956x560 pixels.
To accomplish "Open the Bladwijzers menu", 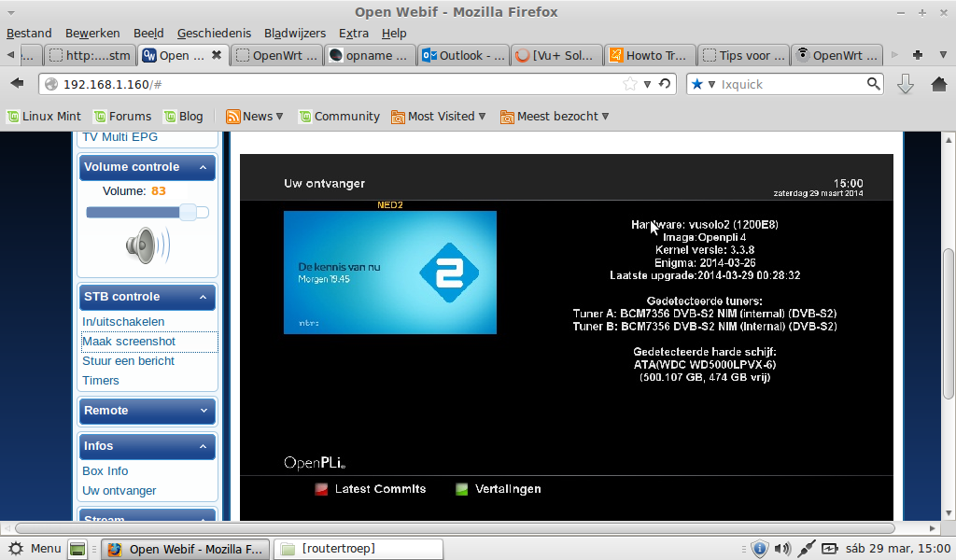I will click(x=295, y=33).
